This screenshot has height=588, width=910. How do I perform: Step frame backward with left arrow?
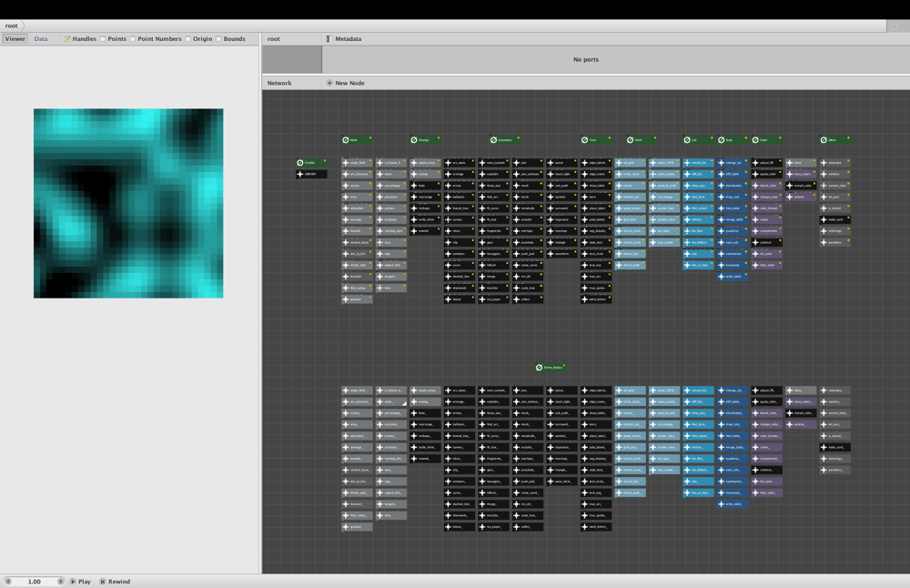tap(8, 581)
